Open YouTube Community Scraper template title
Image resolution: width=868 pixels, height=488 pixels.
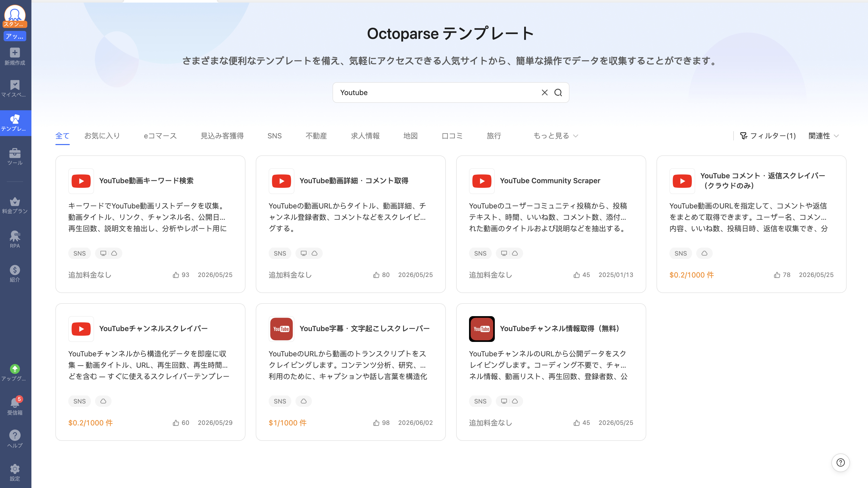[550, 181]
